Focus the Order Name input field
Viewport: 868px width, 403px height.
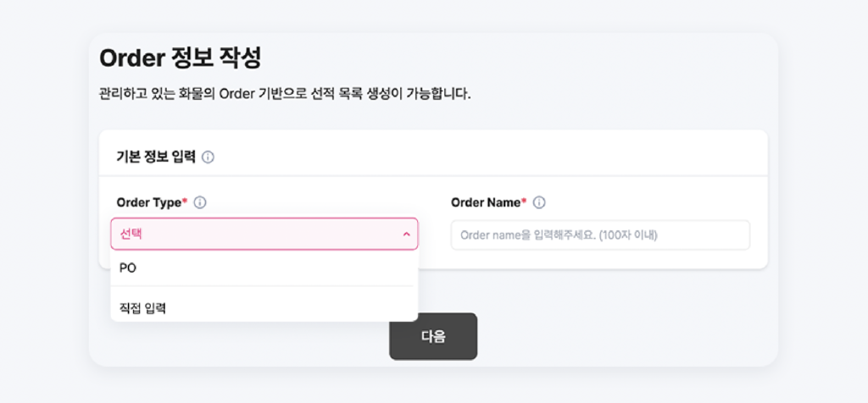tap(601, 235)
